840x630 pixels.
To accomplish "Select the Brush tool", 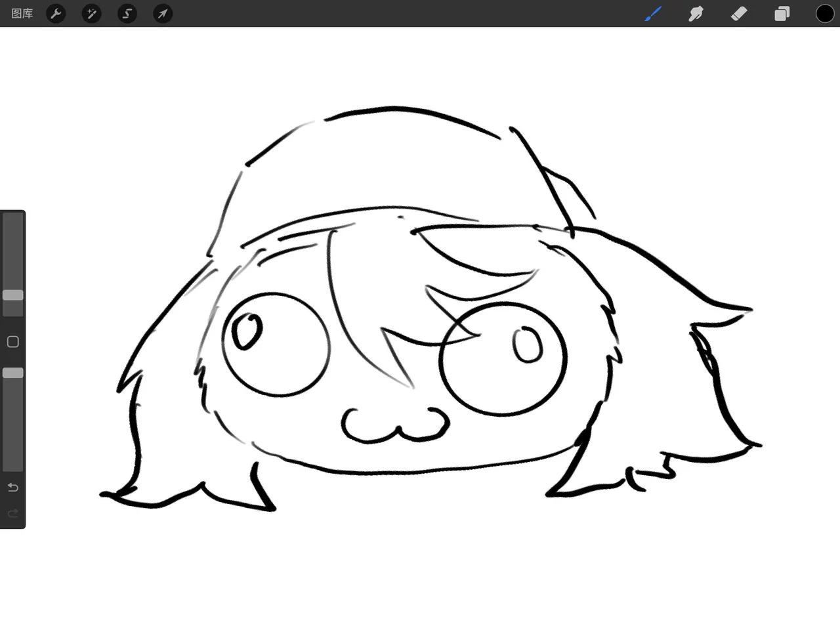I will click(652, 13).
